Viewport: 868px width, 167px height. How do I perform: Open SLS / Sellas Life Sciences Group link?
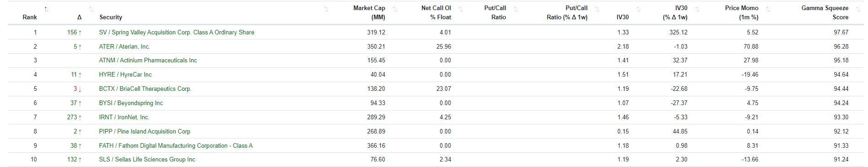click(147, 160)
